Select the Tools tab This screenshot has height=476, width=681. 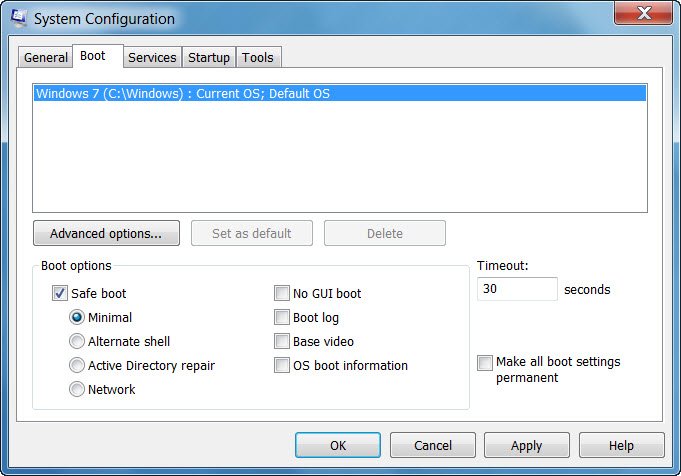coord(258,58)
